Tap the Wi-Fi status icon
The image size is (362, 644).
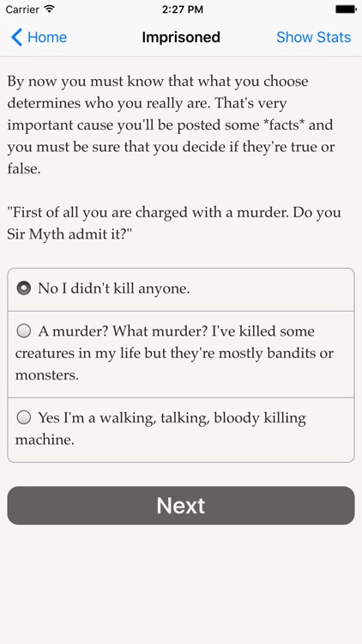pos(50,9)
